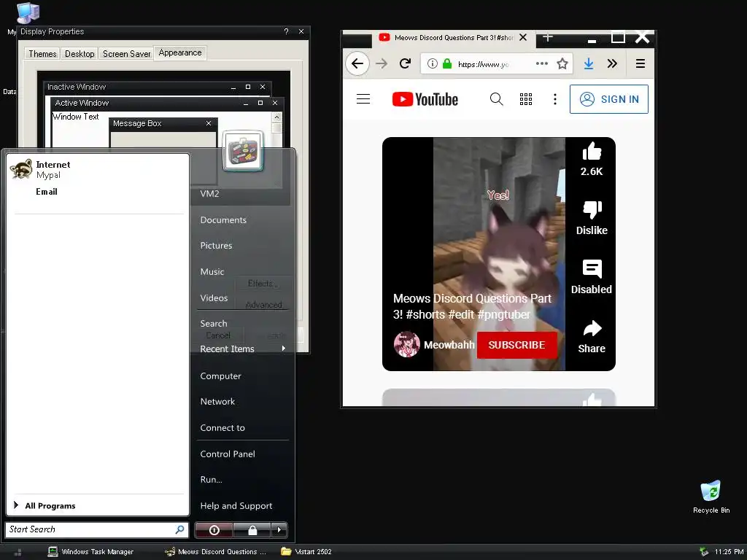Click the Meowbahh channel name

pos(449,345)
